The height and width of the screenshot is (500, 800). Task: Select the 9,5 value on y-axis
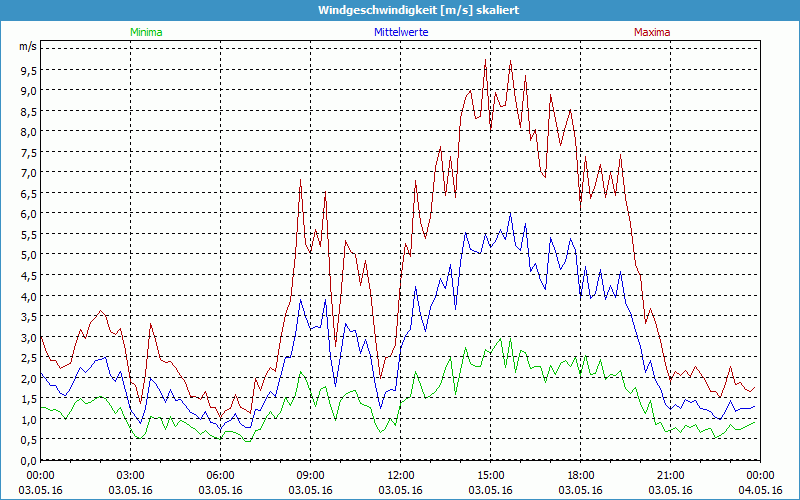(29, 70)
